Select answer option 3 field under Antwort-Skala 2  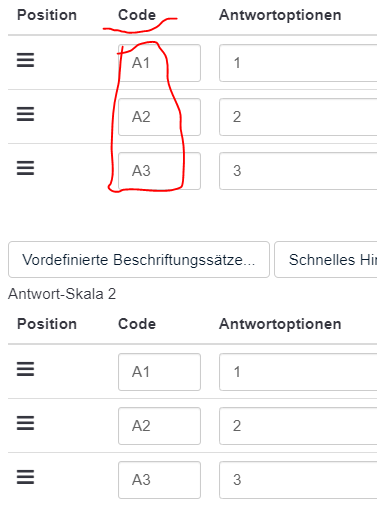[298, 480]
